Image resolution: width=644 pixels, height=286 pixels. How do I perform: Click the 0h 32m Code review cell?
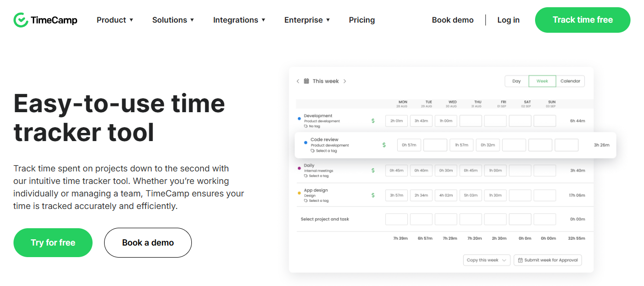[488, 145]
